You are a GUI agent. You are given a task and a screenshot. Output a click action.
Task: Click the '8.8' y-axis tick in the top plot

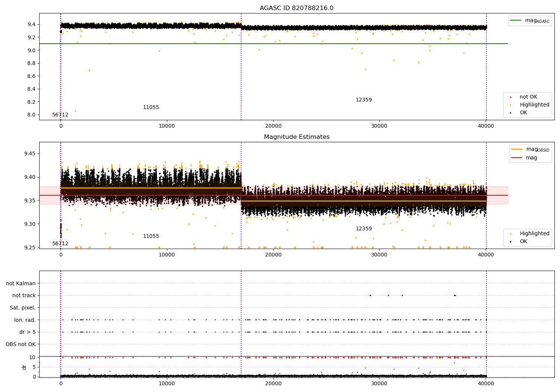pyautogui.click(x=32, y=63)
